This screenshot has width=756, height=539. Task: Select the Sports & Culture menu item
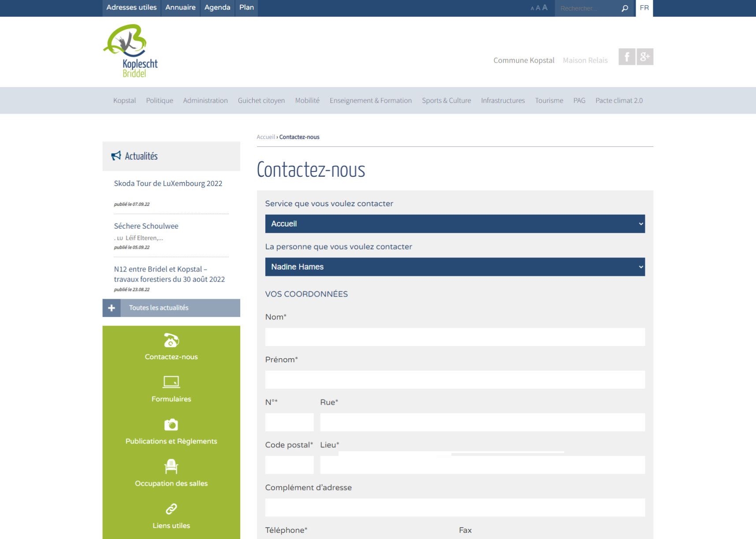coord(446,100)
